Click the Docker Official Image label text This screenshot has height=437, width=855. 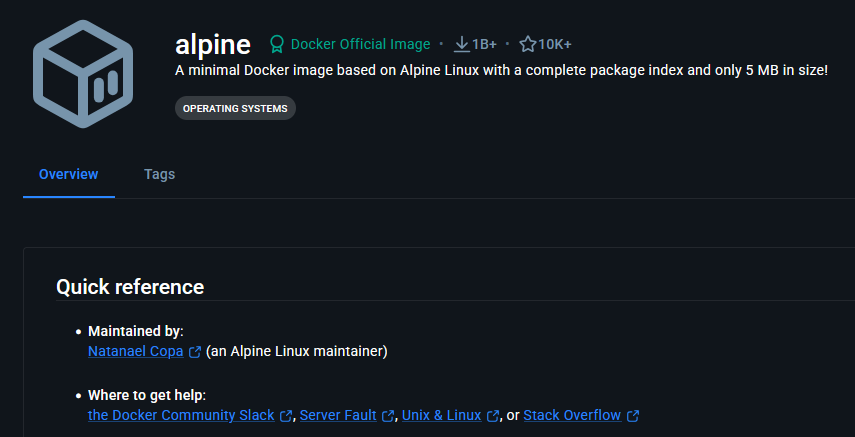coord(360,44)
